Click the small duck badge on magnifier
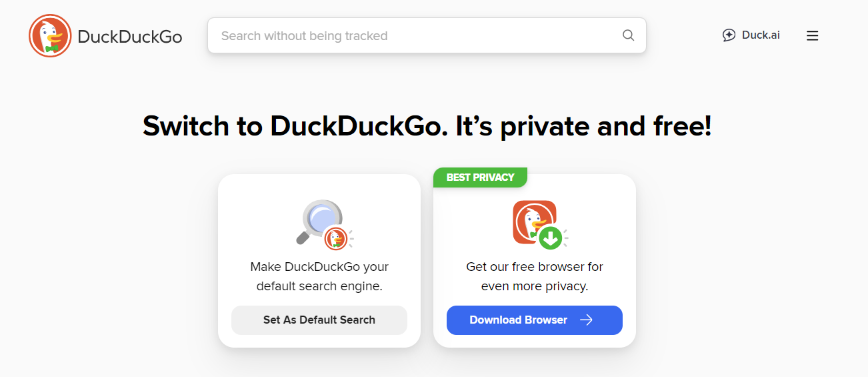Image resolution: width=868 pixels, height=377 pixels. click(336, 238)
